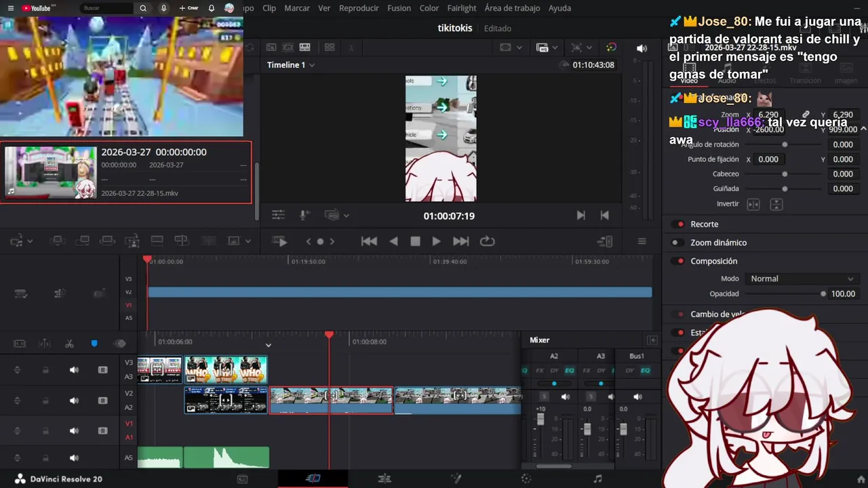Select the razor scissors tool in timeline
The width and height of the screenshot is (868, 488).
click(69, 344)
